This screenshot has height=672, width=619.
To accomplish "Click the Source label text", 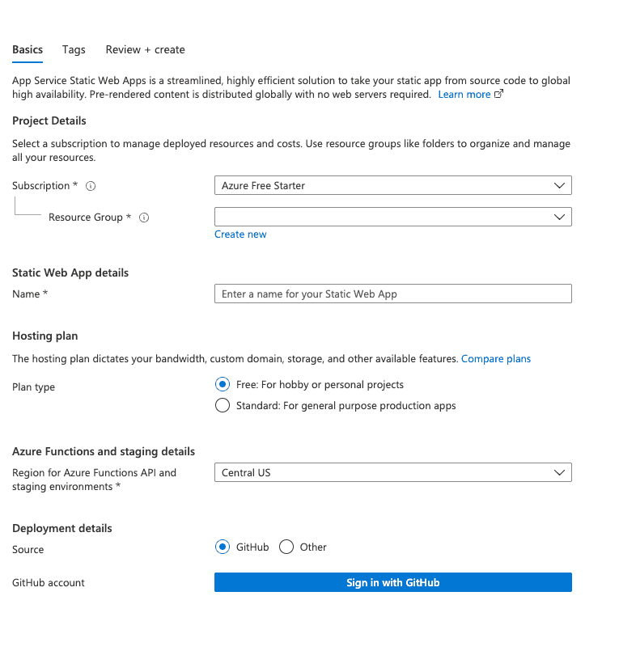I will click(28, 550).
